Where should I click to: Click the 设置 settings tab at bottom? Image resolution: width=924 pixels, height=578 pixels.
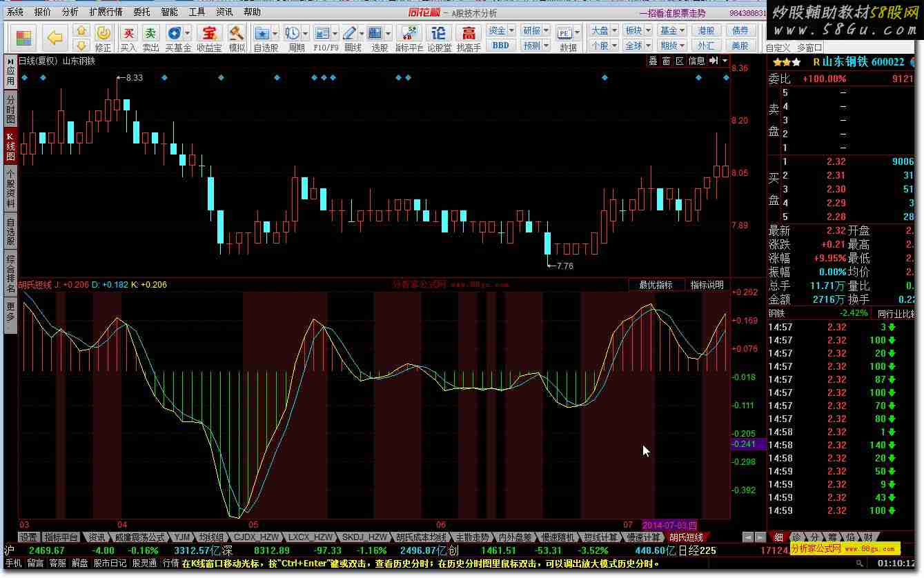[x=28, y=537]
